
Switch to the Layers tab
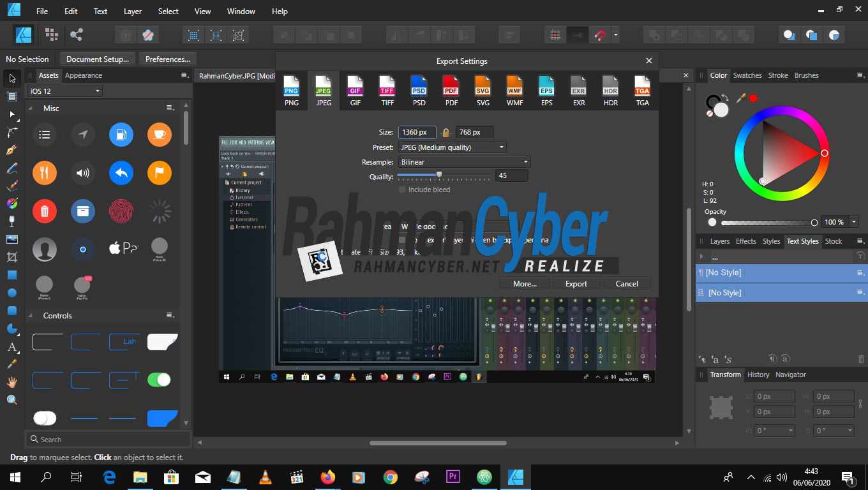(720, 241)
